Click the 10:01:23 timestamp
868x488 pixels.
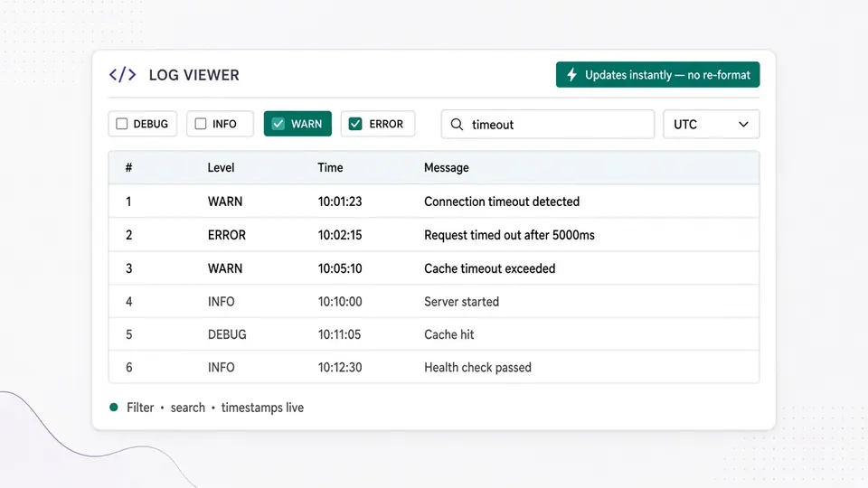[x=340, y=202]
